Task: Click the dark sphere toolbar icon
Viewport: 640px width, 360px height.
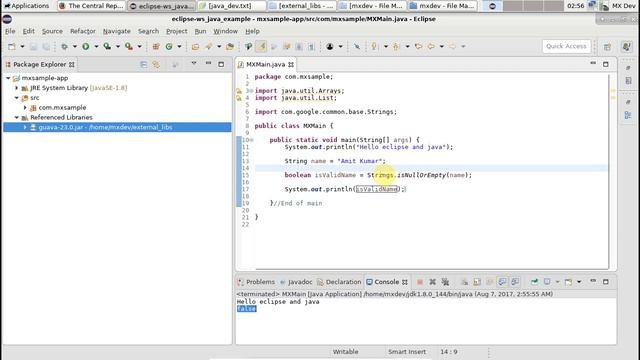Action: pos(330,47)
